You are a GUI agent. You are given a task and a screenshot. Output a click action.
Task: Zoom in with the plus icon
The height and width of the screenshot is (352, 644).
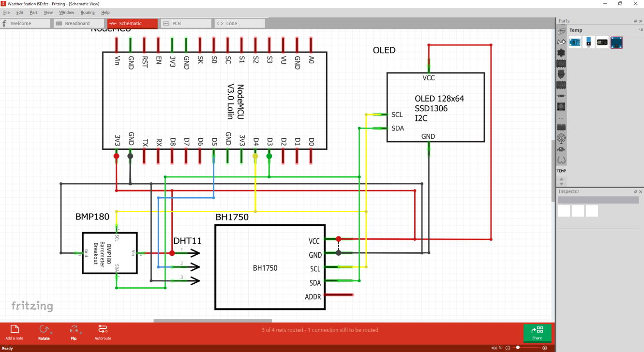tap(545, 348)
